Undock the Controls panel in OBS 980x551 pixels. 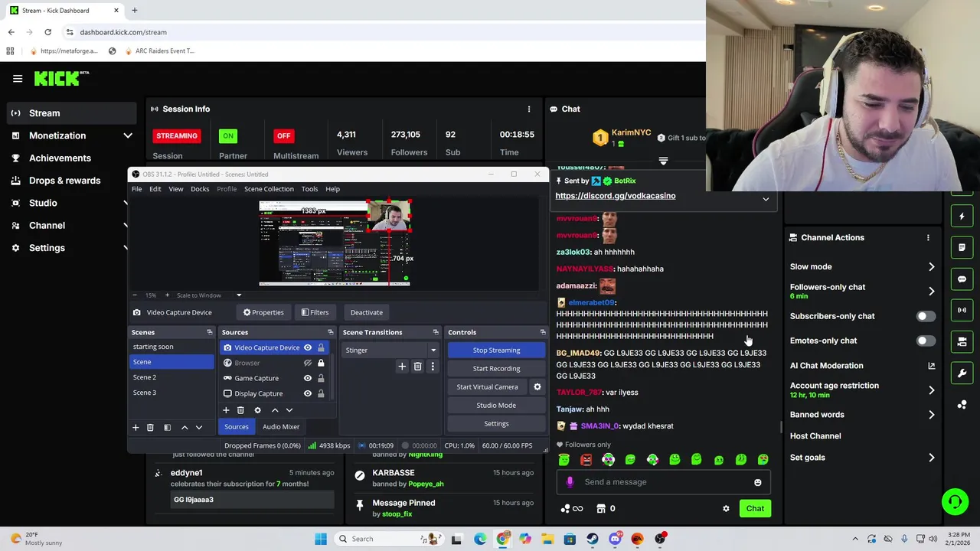(543, 332)
